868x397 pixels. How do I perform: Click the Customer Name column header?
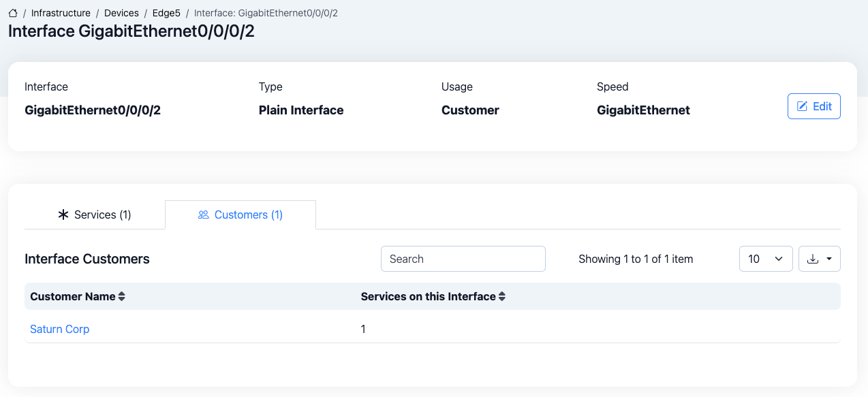(73, 297)
